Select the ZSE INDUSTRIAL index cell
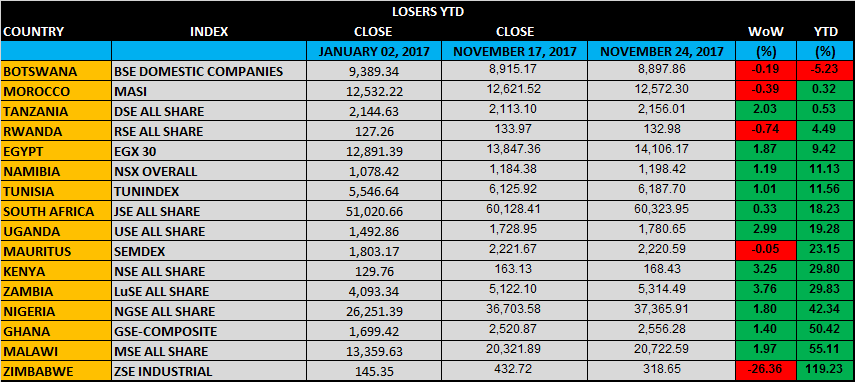Viewport: 855px width, 382px height. (208, 371)
